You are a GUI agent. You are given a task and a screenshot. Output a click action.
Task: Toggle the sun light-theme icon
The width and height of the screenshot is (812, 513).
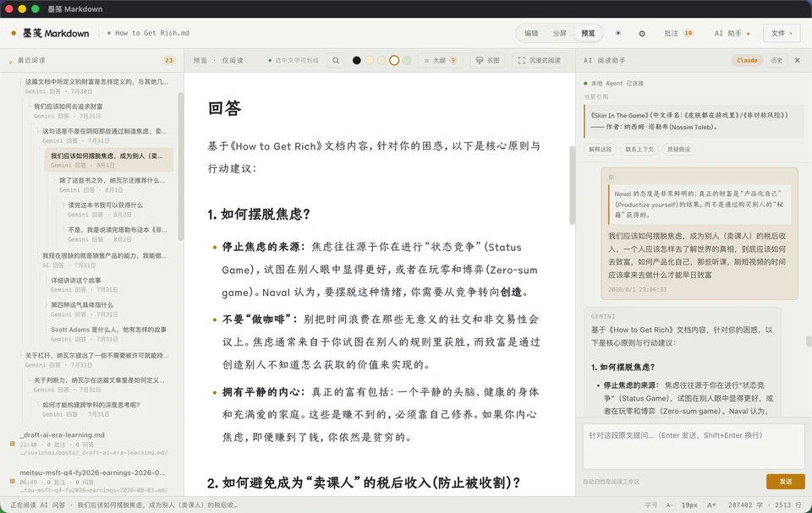617,33
